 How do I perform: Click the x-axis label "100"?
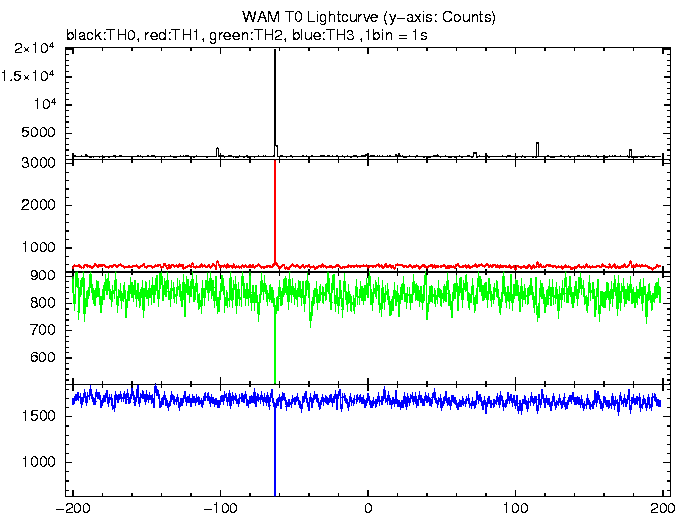click(515, 508)
